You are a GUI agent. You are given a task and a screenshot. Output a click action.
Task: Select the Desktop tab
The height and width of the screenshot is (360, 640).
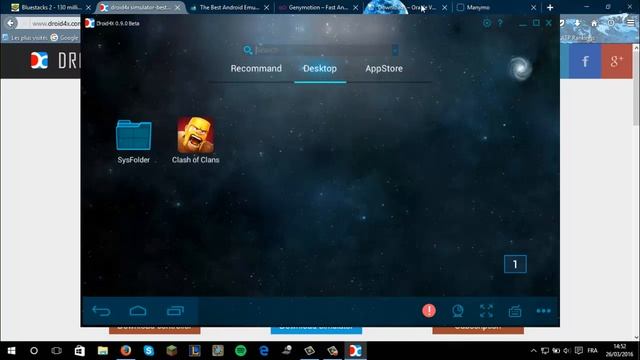pos(320,69)
